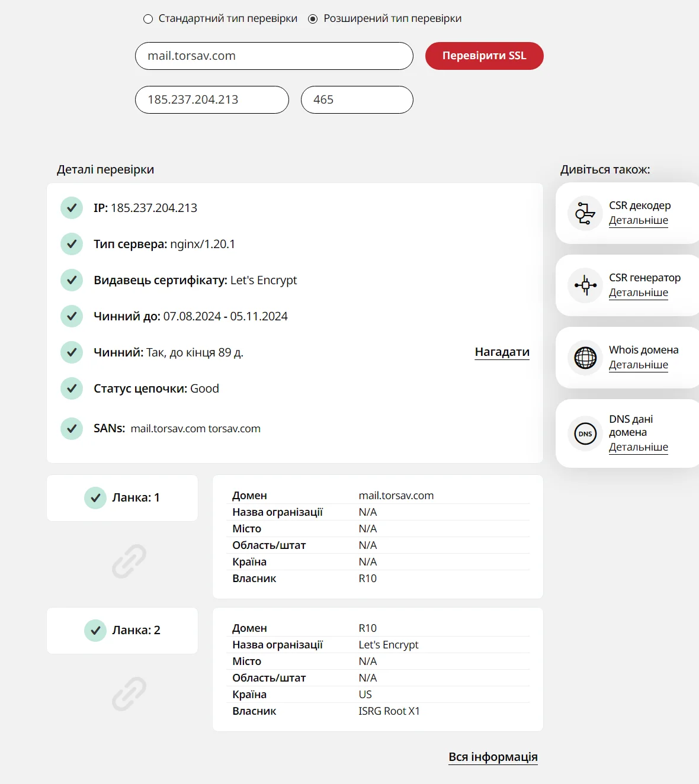Click the IP address input field
Viewport: 699px width, 784px height.
click(x=212, y=99)
